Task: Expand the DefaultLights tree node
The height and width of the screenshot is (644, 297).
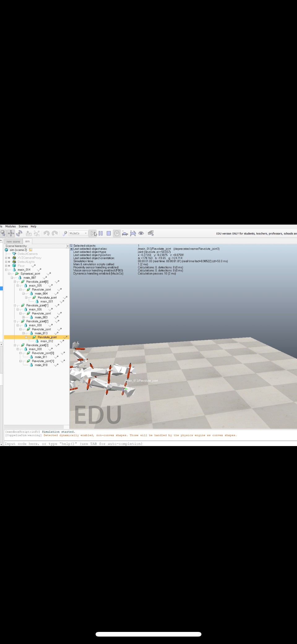Action: (6, 262)
